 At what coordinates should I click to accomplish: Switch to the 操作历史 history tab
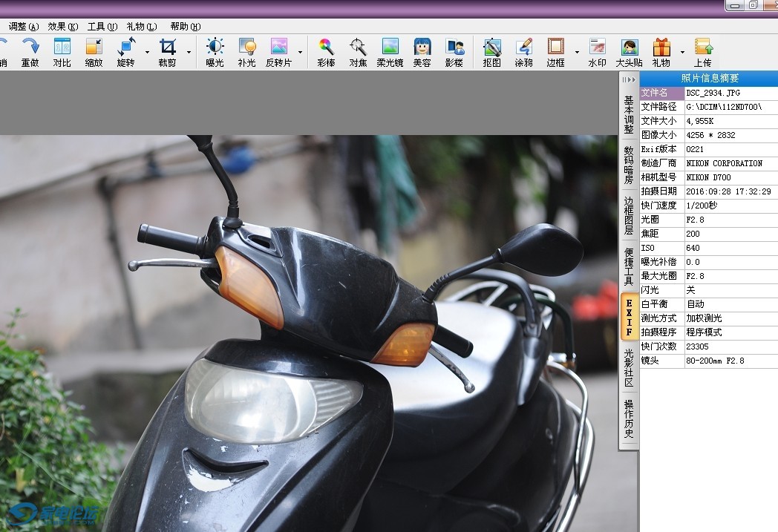point(629,418)
